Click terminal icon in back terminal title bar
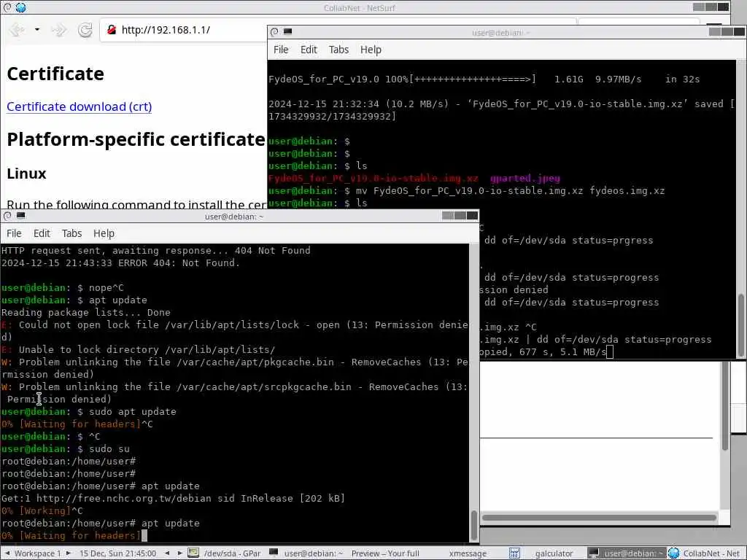The width and height of the screenshot is (747, 560). 287,31
